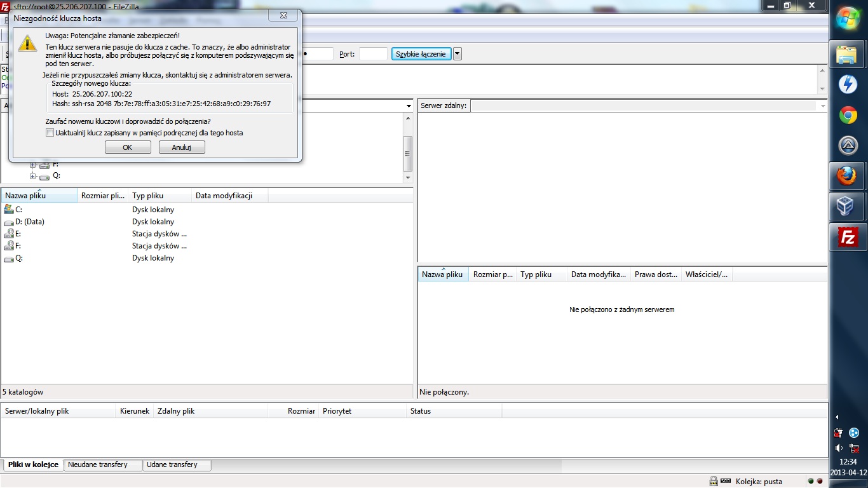Close the Niezgodność klucza hosta dialog

click(283, 15)
